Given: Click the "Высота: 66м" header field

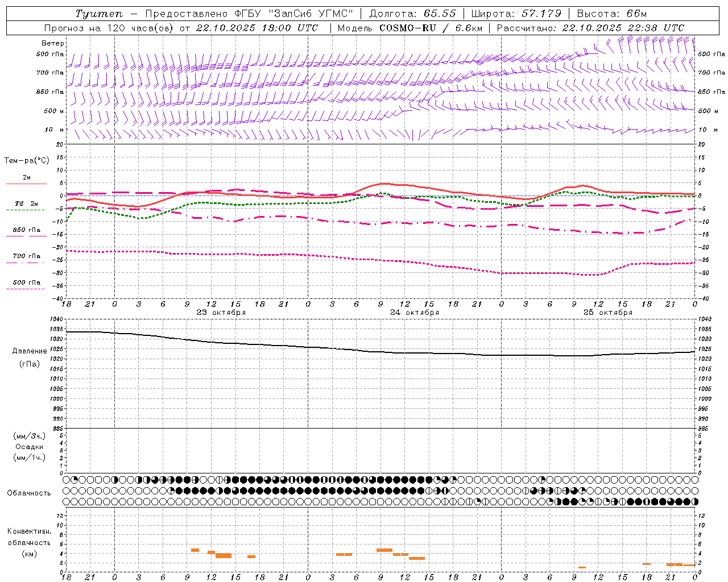Looking at the screenshot, I should click(611, 14).
